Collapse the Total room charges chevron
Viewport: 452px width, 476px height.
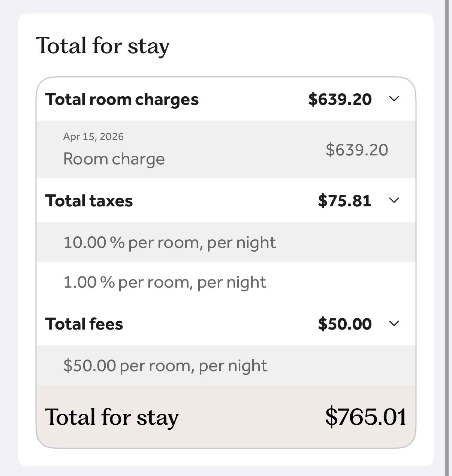click(x=394, y=99)
